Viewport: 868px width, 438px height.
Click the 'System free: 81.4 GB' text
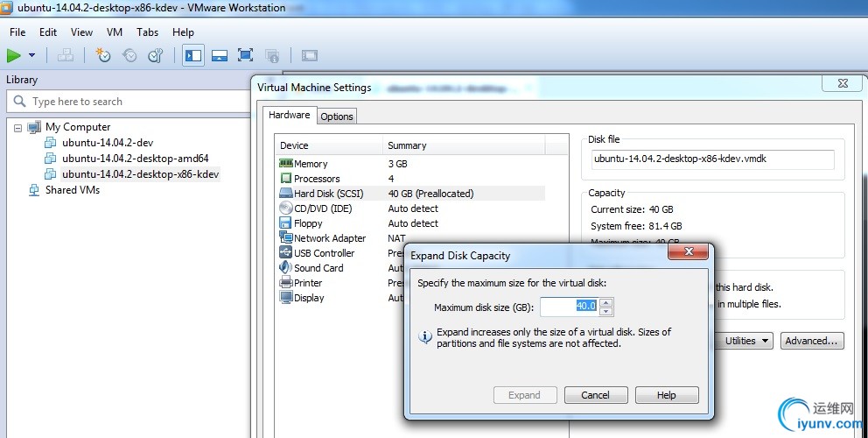636,226
